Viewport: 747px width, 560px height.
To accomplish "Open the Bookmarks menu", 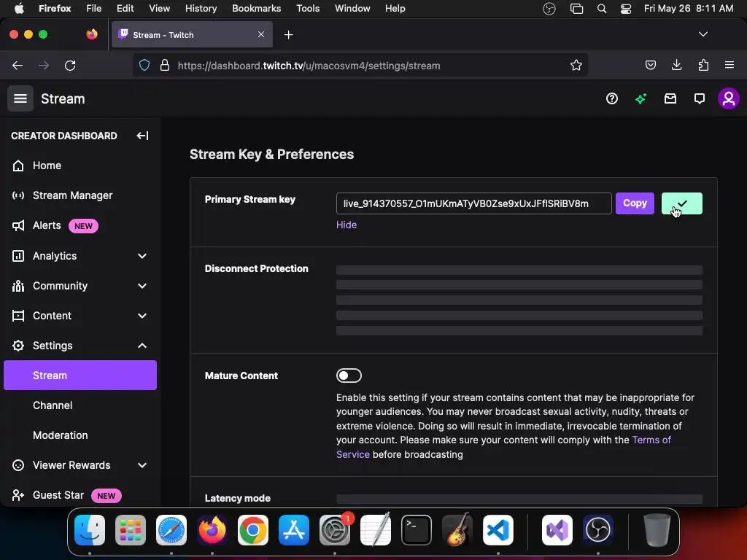I will pyautogui.click(x=256, y=8).
